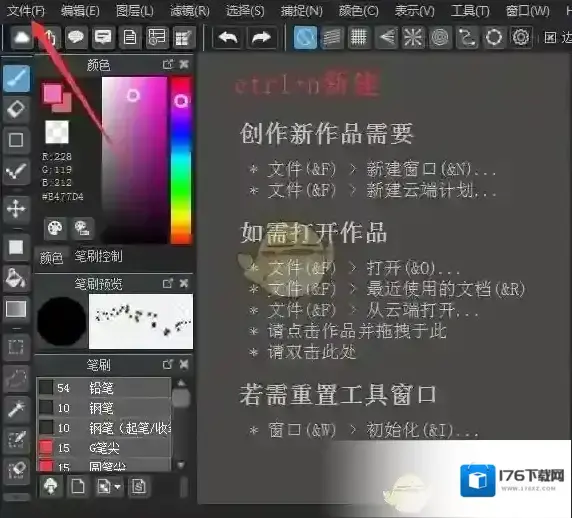Open the 工具(T) menu
This screenshot has height=518, width=572.
tap(470, 11)
